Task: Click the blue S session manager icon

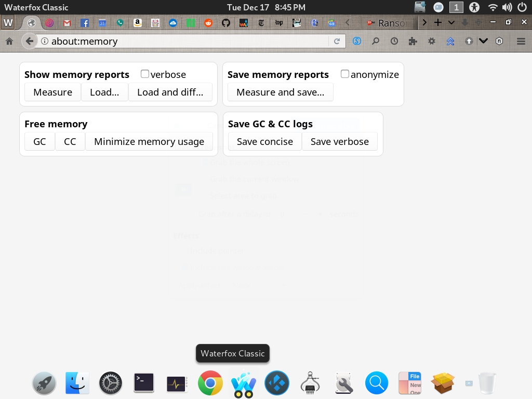Action: point(356,41)
